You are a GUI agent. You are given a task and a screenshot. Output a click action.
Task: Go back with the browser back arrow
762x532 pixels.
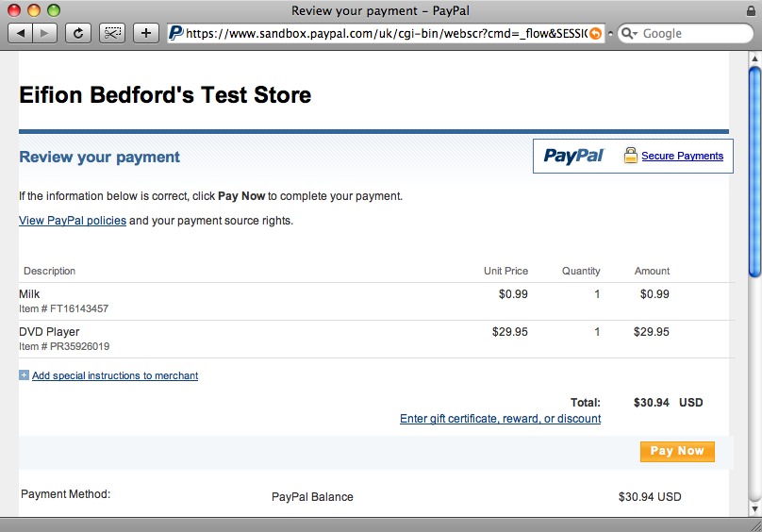click(x=21, y=34)
